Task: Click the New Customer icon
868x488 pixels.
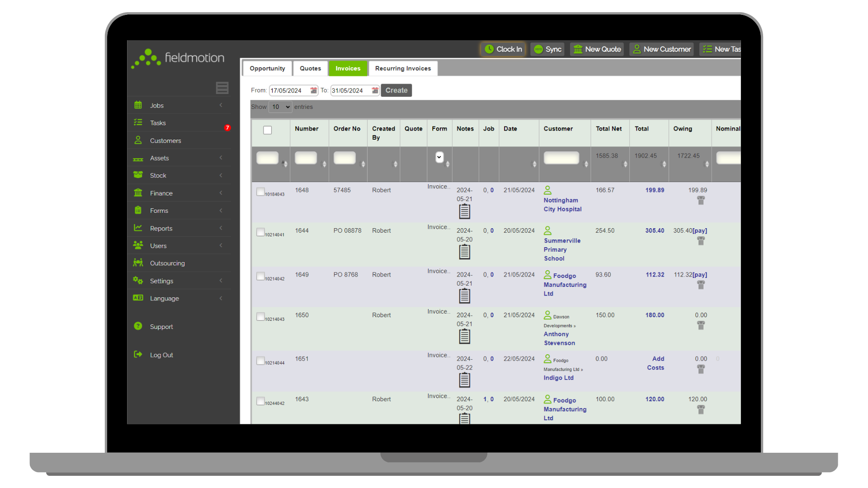Action: [637, 49]
